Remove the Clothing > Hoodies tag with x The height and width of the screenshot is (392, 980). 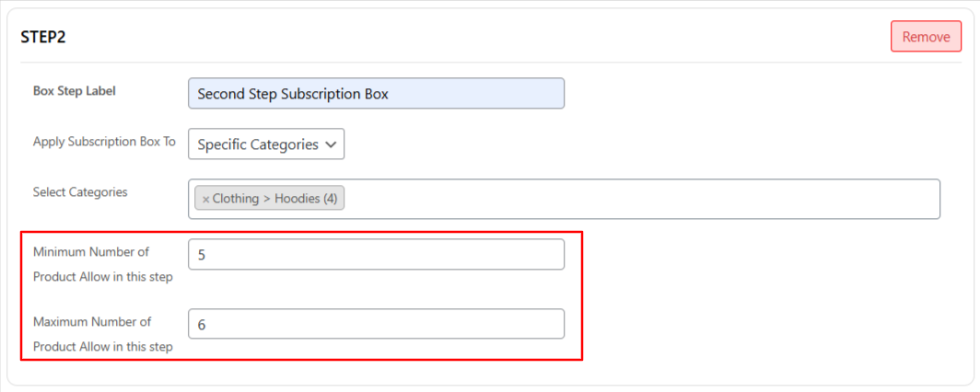pos(205,199)
